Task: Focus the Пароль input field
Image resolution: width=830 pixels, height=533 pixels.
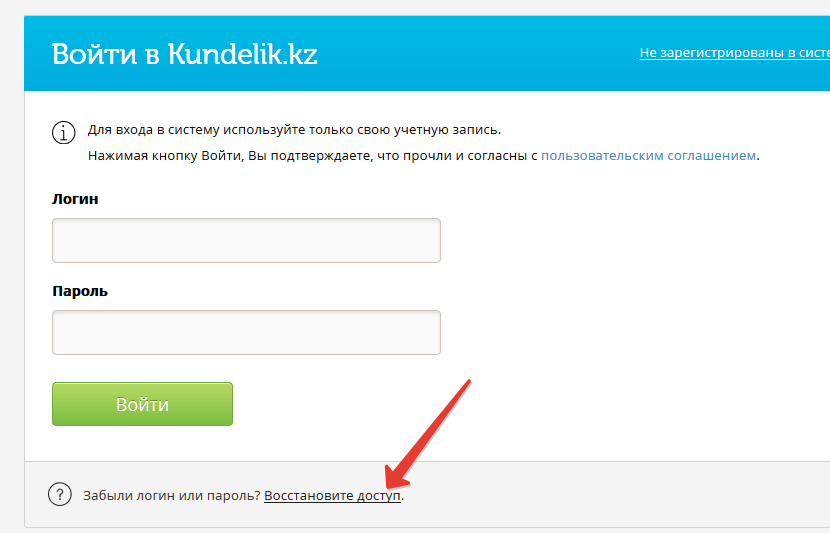Action: (246, 332)
